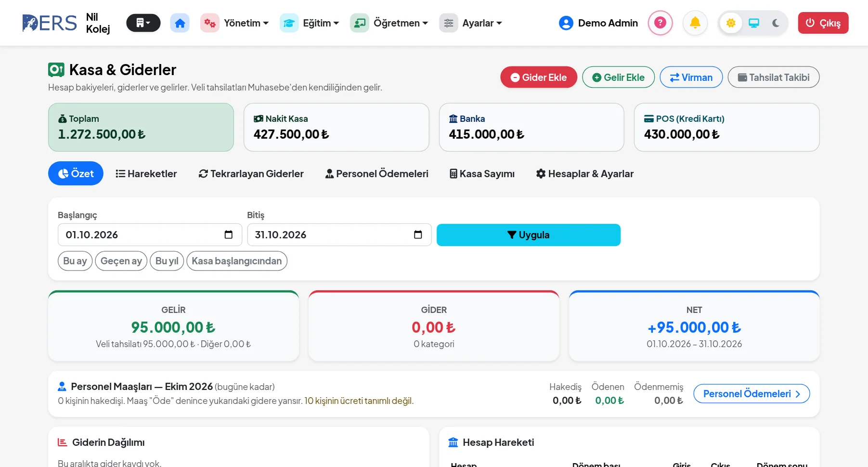
Task: Open Tahsilat Takibi
Action: tap(774, 77)
